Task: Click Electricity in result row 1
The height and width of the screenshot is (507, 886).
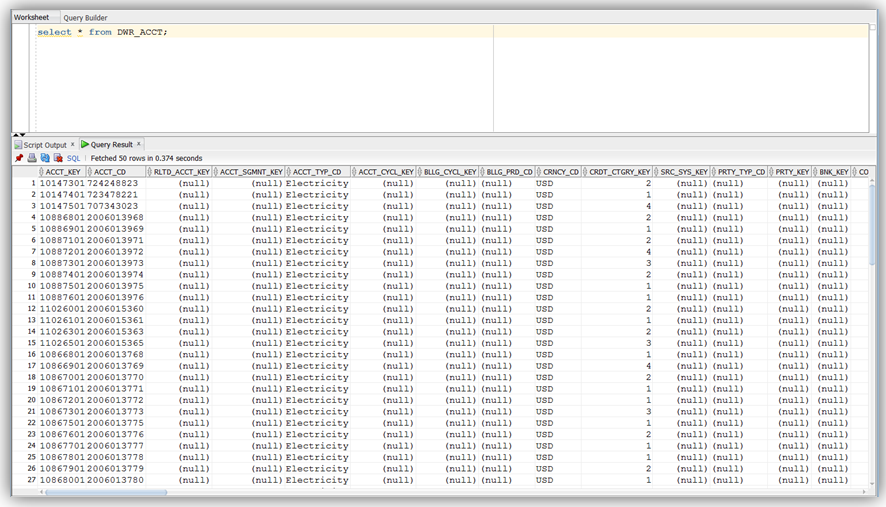Action: point(317,183)
